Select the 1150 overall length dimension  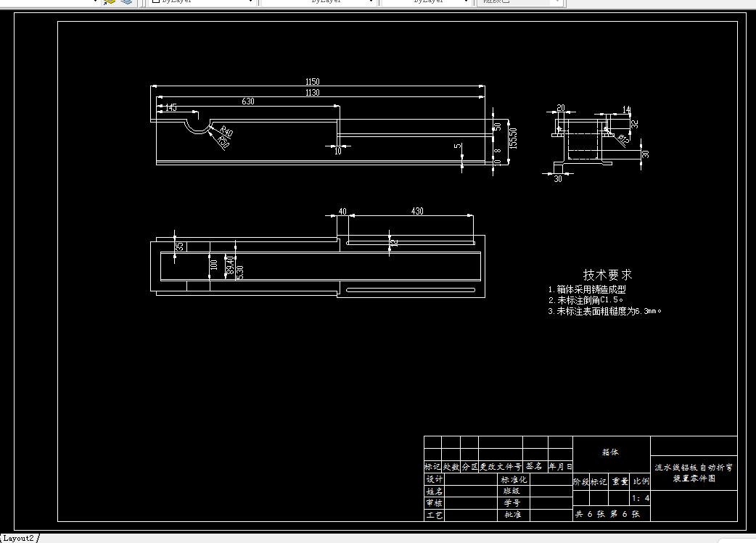coord(313,81)
